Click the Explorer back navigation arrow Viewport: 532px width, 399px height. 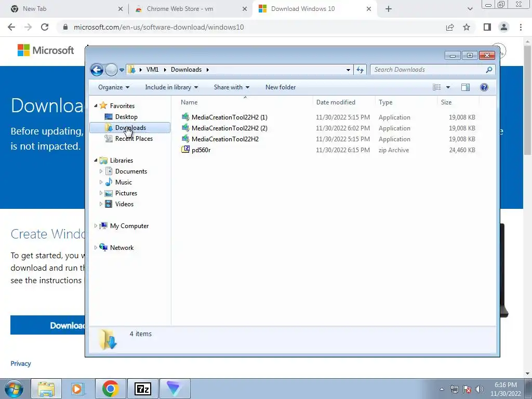pyautogui.click(x=97, y=70)
